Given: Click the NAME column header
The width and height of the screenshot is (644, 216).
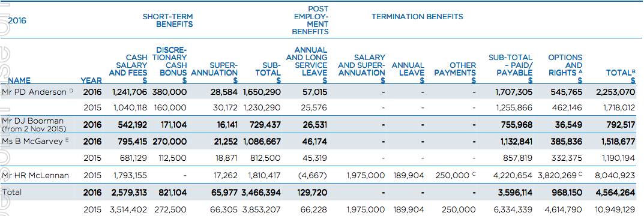Looking at the screenshot, I should point(19,80).
